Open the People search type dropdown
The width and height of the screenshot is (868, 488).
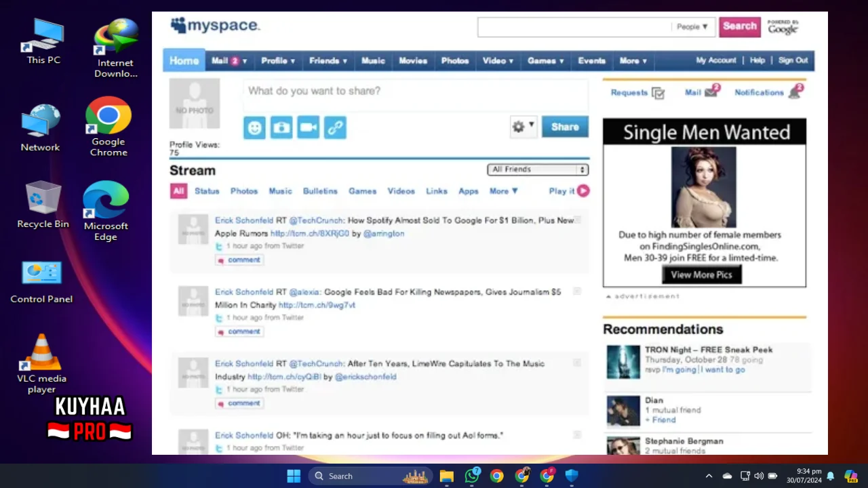point(692,26)
